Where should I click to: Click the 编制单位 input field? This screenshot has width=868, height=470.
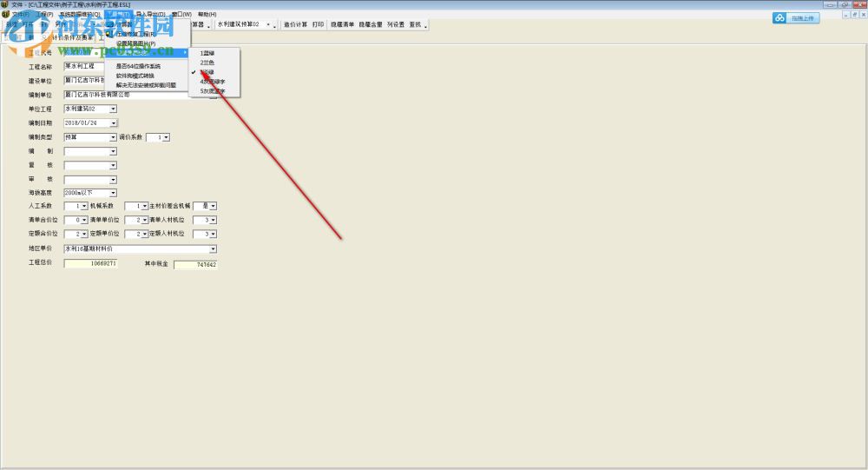point(140,95)
